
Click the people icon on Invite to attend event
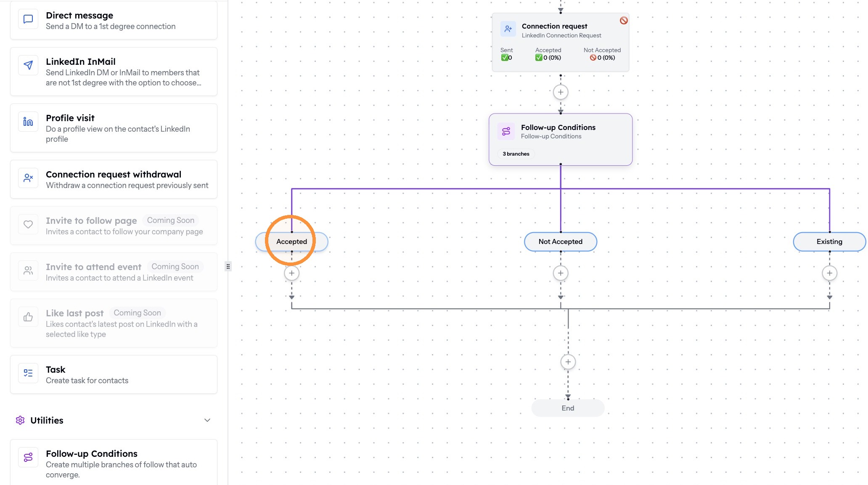coord(28,270)
